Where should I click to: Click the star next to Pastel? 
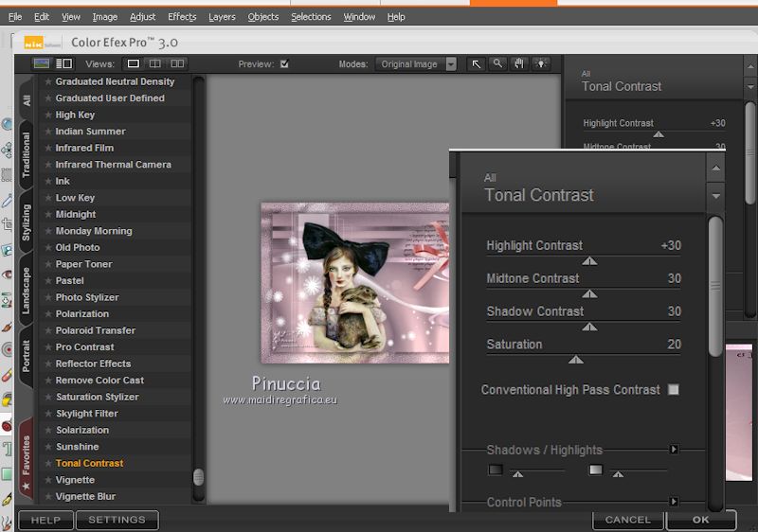(x=48, y=280)
